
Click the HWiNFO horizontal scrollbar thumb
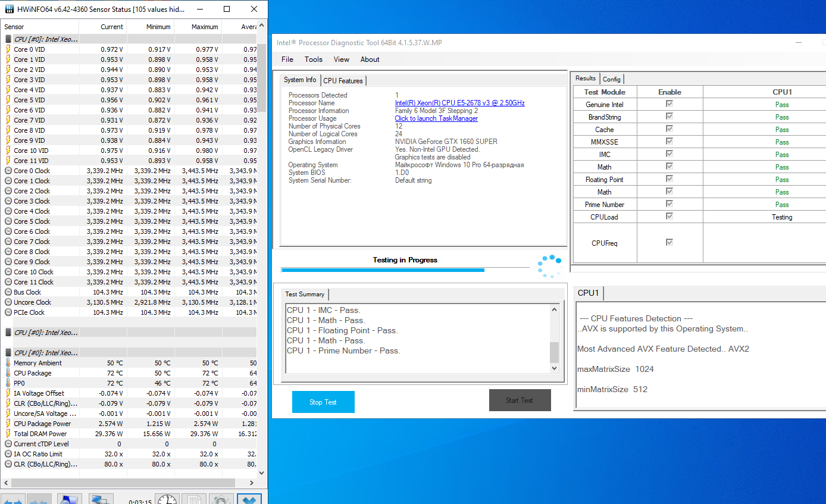(124, 483)
